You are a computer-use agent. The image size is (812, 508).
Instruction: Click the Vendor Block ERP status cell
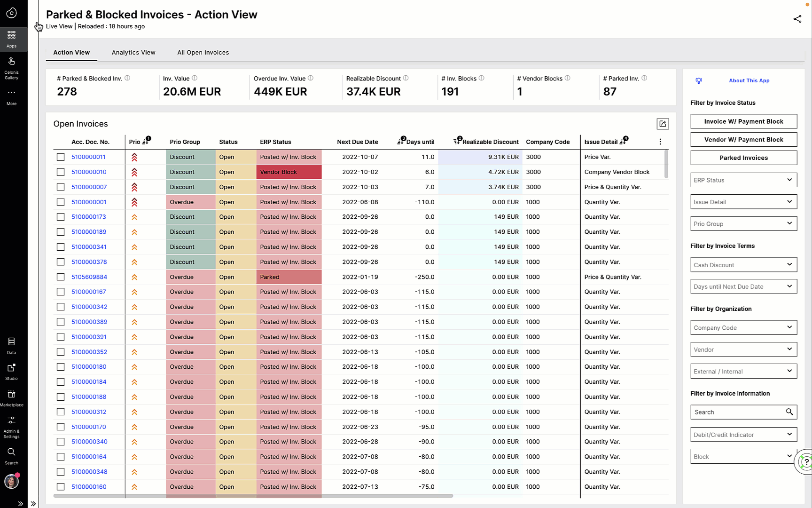click(289, 172)
